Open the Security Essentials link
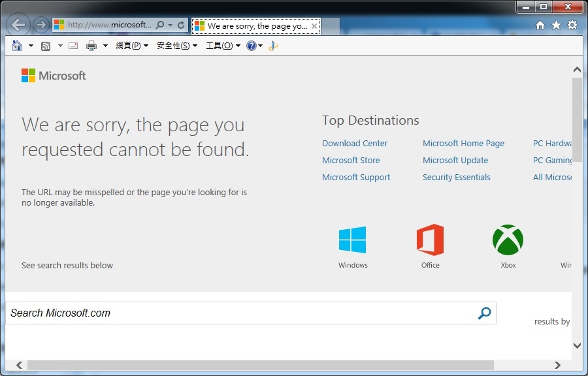Screen dimensions: 588x376 (x=457, y=177)
